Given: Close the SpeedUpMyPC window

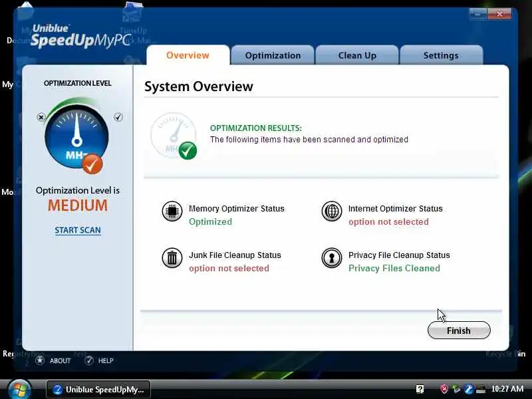Looking at the screenshot, I should pyautogui.click(x=499, y=14).
